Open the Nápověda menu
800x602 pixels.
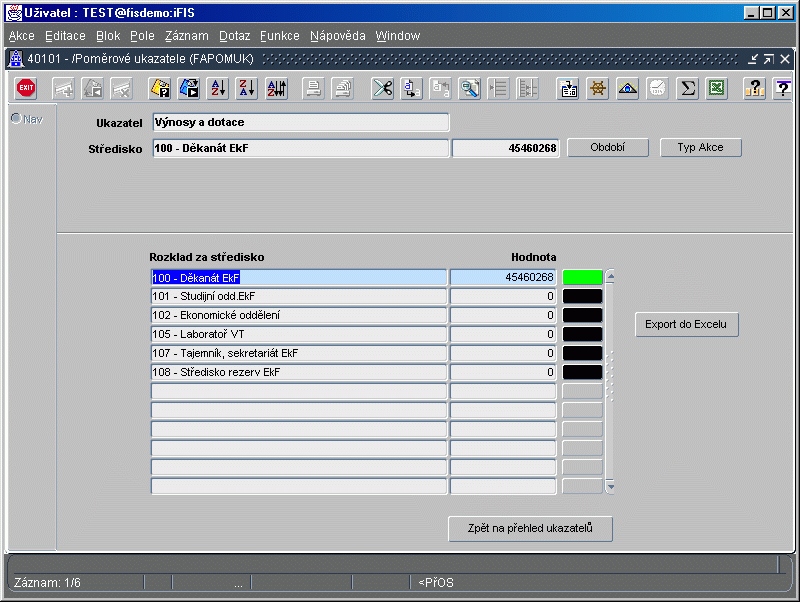[337, 36]
